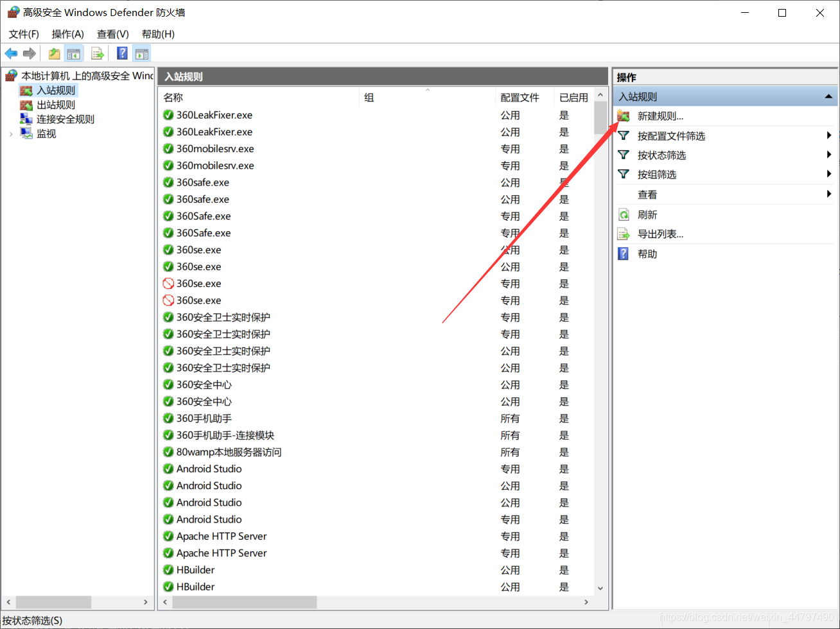
Task: Open the 按状态筛选 submenu in the actions pane
Action: pyautogui.click(x=726, y=155)
